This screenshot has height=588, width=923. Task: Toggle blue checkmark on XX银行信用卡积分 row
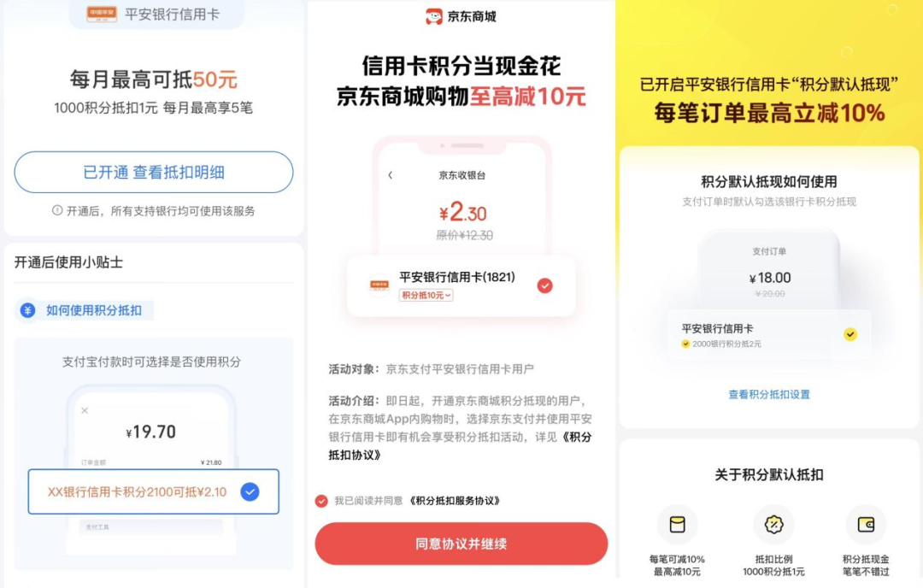250,491
